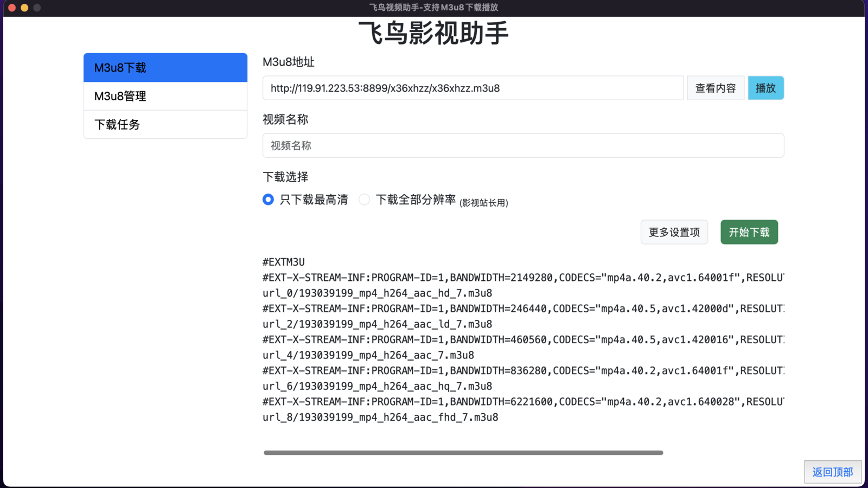Click the green zoom traffic light
This screenshot has width=868, height=488.
click(x=36, y=8)
